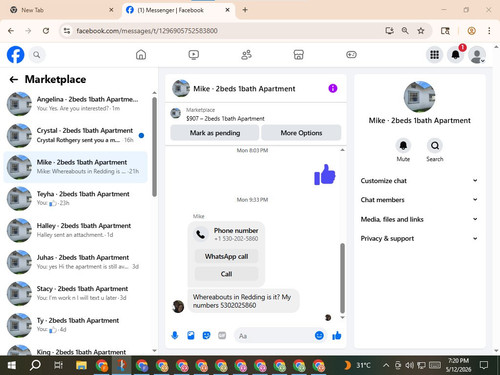Open the Marketplace storefront icon
The image size is (500, 375).
click(x=299, y=55)
